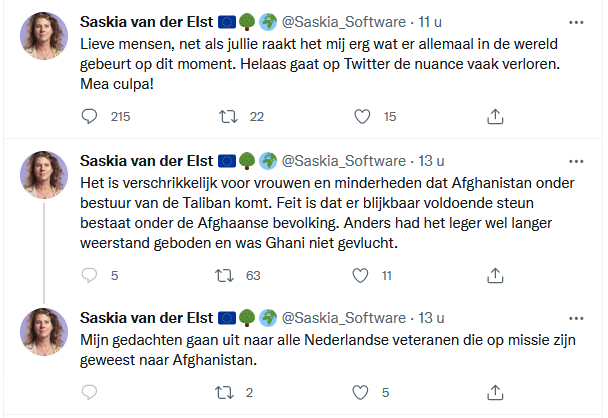608x418 pixels.
Task: Open profile photo on the veteranen tweet
Action: (44, 333)
